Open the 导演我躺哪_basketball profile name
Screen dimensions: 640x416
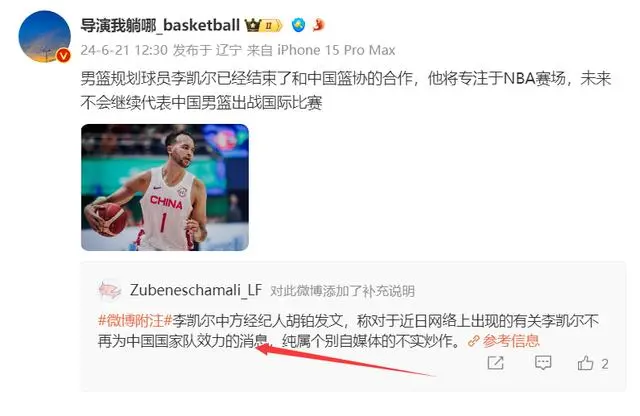[x=160, y=25]
